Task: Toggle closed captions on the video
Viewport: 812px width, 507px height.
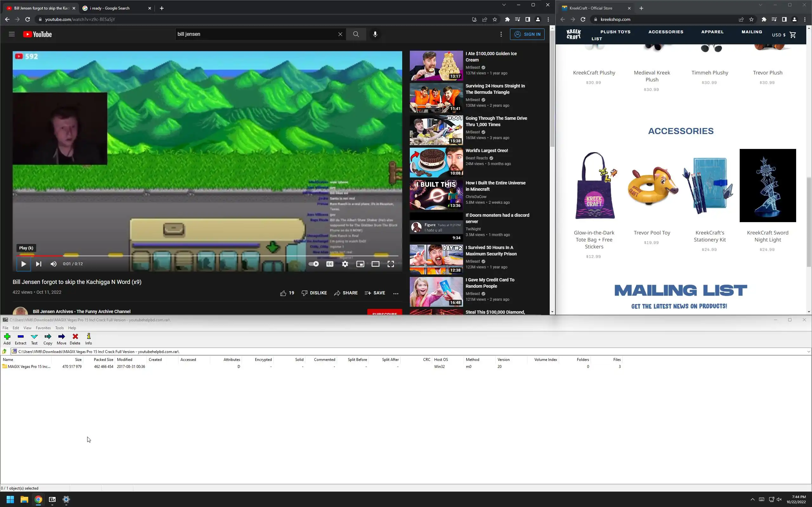Action: tap(330, 264)
